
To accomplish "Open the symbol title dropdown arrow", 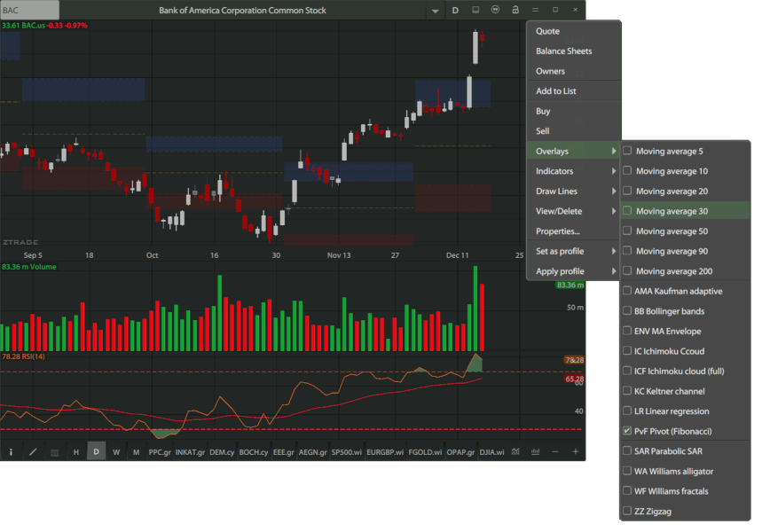I will tap(435, 11).
